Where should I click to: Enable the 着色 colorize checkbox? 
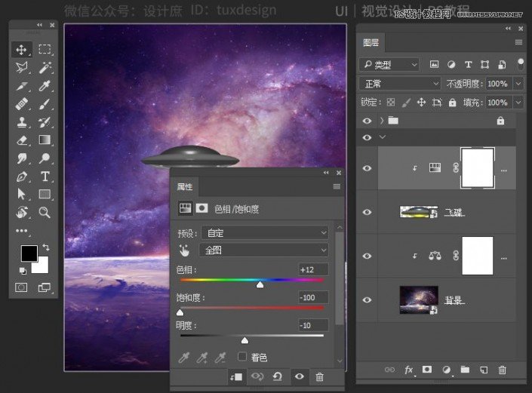click(242, 356)
